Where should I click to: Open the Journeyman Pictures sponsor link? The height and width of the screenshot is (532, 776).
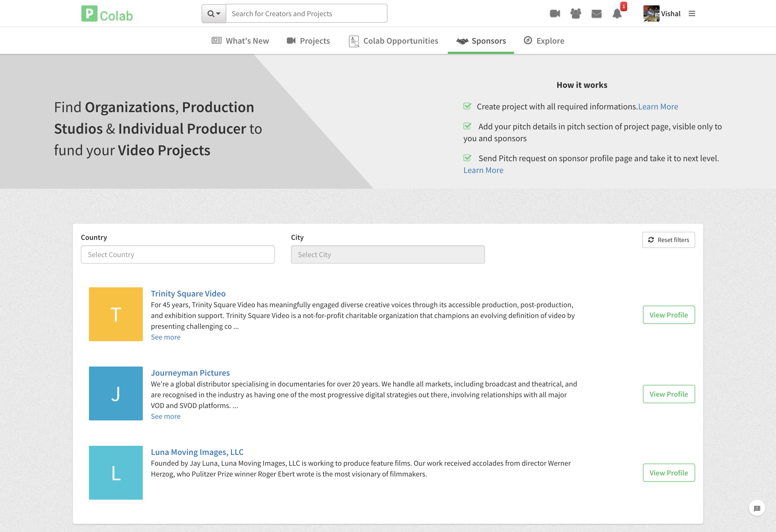pyautogui.click(x=190, y=373)
